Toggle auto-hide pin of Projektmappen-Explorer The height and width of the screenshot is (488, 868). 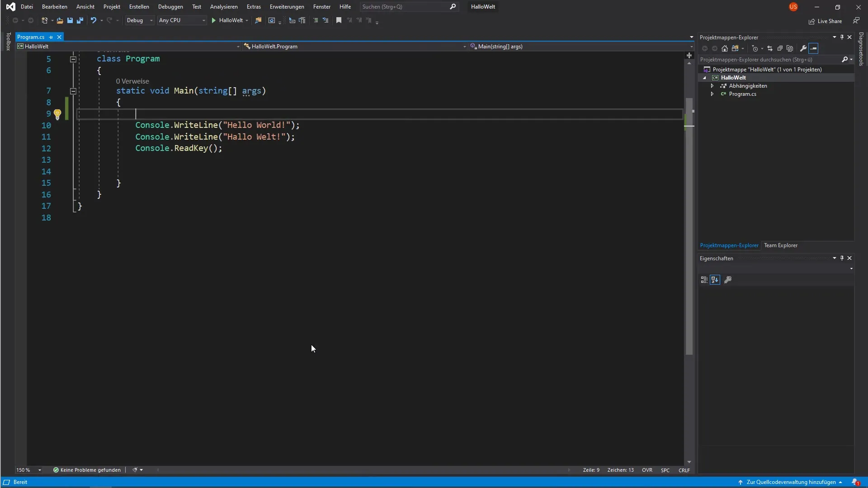pos(842,37)
